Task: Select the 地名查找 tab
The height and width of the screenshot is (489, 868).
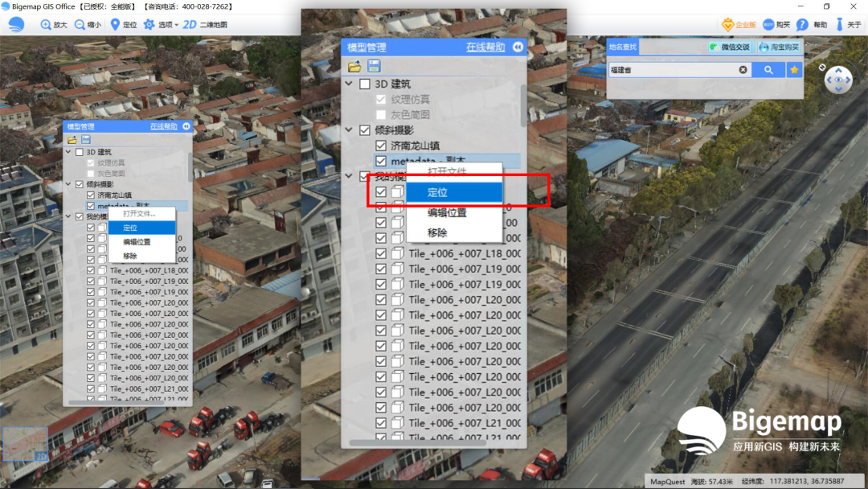Action: coord(623,47)
